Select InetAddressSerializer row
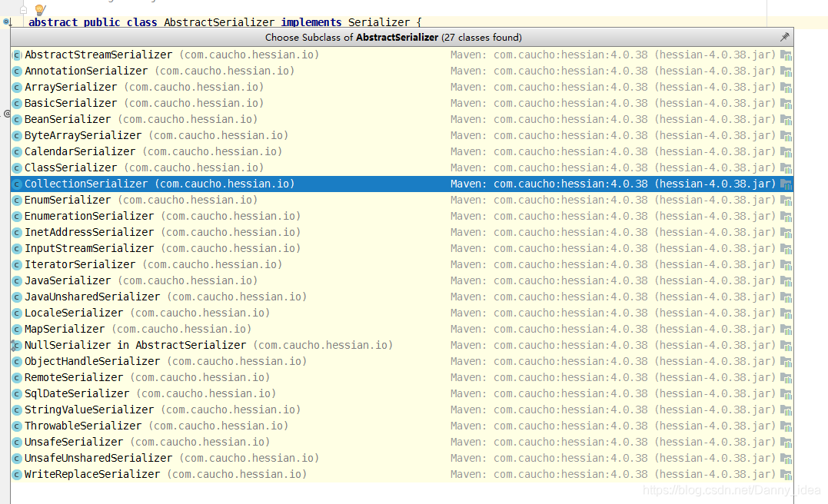This screenshot has width=828, height=504. (402, 232)
